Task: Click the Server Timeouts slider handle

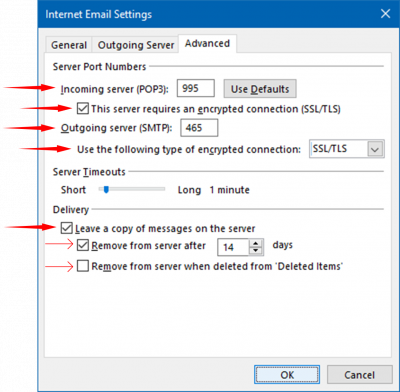Action: (106, 189)
